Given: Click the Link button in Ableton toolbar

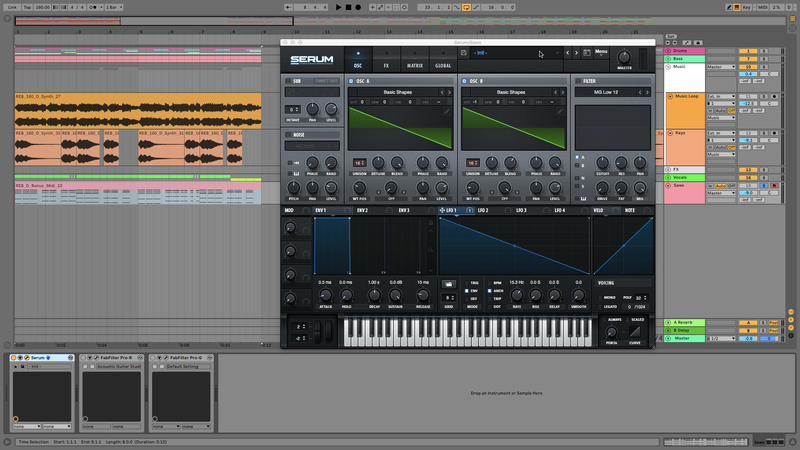Looking at the screenshot, I should pyautogui.click(x=12, y=7).
